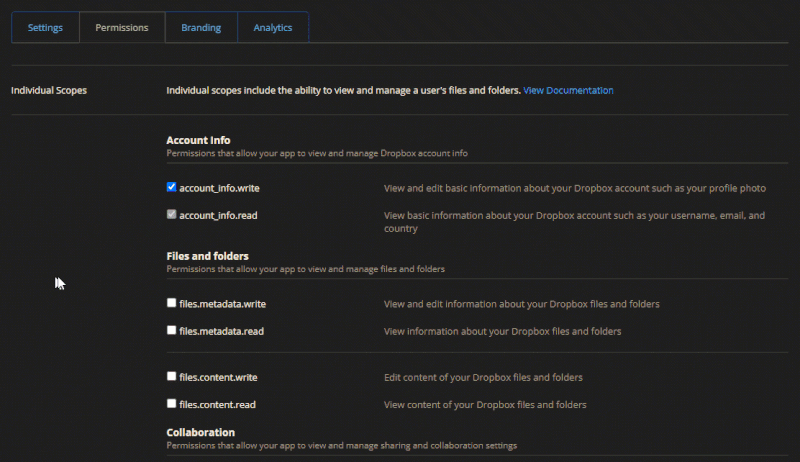The image size is (800, 462).
Task: Click the description text beside files.metadata.write
Action: pos(521,304)
